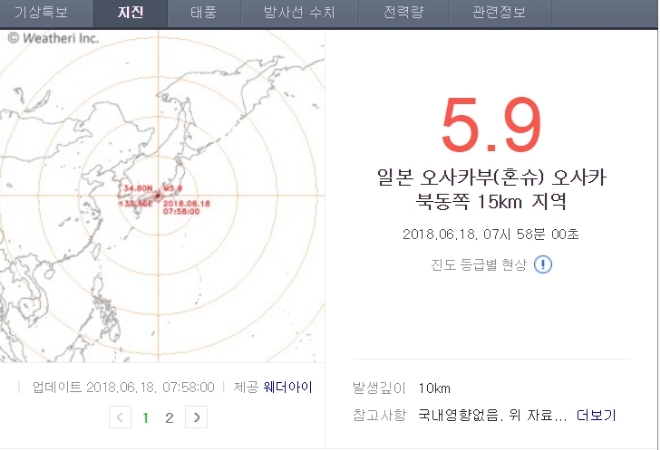Click the 참고사항 label

click(x=379, y=415)
